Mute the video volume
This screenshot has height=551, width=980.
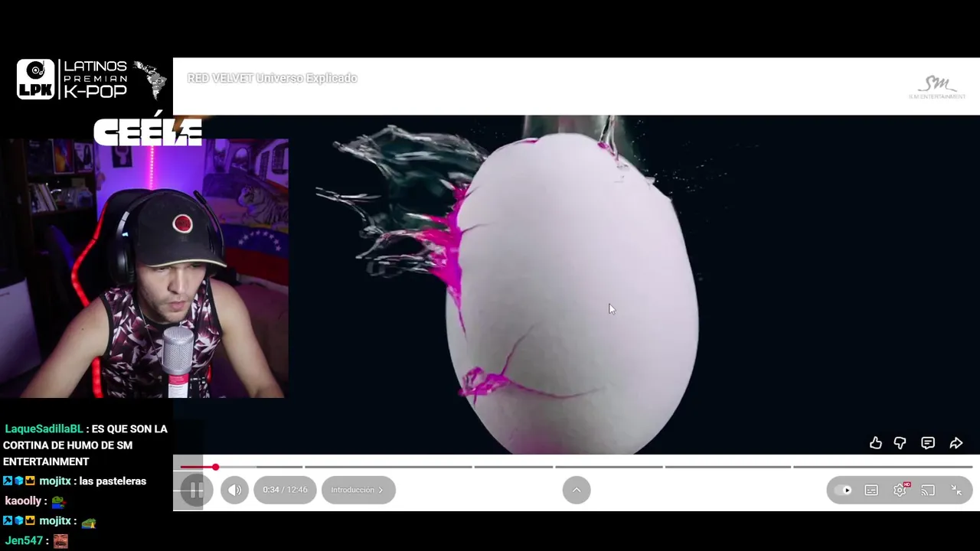point(235,490)
